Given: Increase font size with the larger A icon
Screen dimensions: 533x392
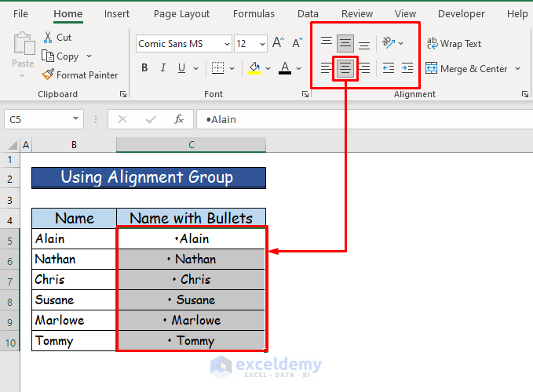Looking at the screenshot, I should click(278, 43).
